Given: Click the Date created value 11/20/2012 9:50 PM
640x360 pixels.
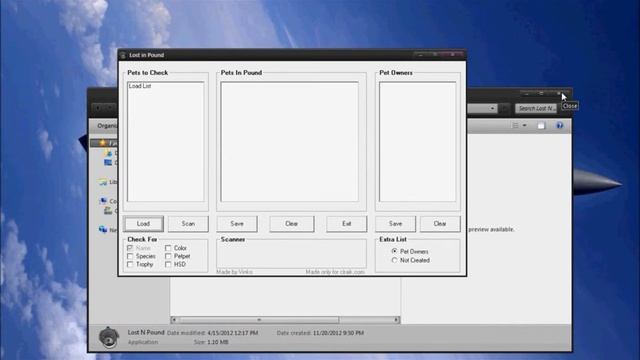Looking at the screenshot, I should point(338,333).
